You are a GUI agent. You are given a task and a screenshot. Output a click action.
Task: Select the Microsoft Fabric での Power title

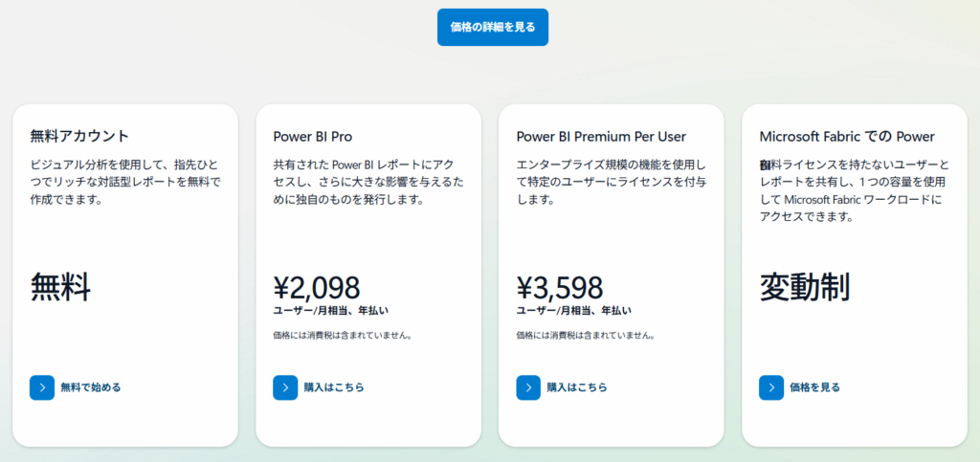click(847, 137)
